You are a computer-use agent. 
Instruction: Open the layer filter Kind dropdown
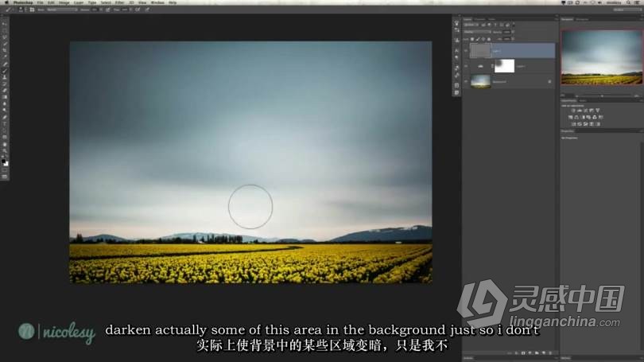(x=471, y=25)
